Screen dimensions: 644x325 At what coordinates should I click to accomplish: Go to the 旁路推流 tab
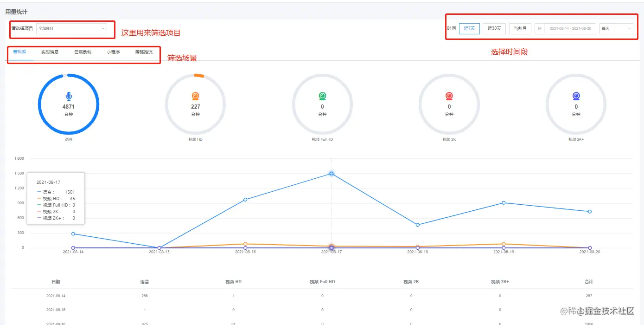tap(144, 52)
